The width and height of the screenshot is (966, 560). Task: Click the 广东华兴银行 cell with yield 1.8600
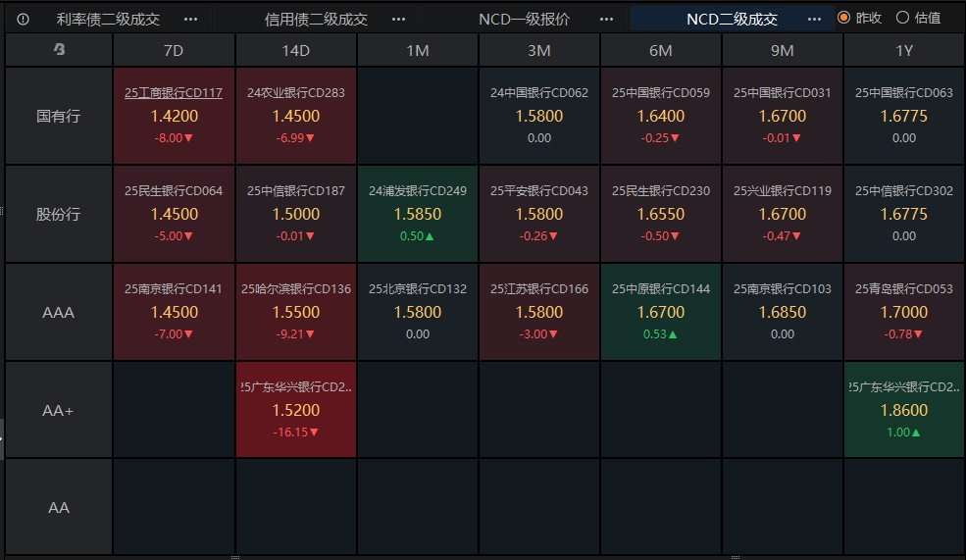point(904,410)
